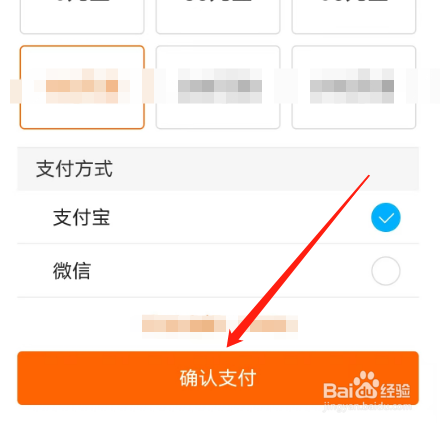Pick the rightmost gray amount card in second row
The image size is (440, 424).
coord(354,87)
